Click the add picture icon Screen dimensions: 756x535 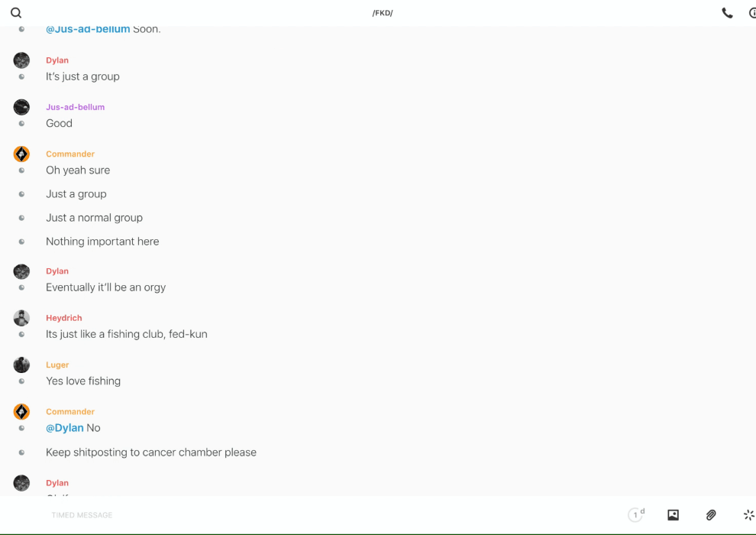[x=673, y=515]
